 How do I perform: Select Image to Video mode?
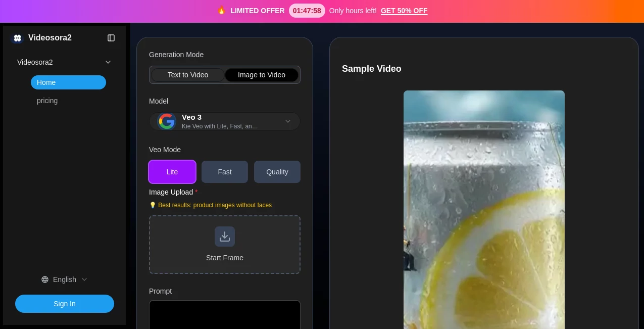click(x=262, y=75)
